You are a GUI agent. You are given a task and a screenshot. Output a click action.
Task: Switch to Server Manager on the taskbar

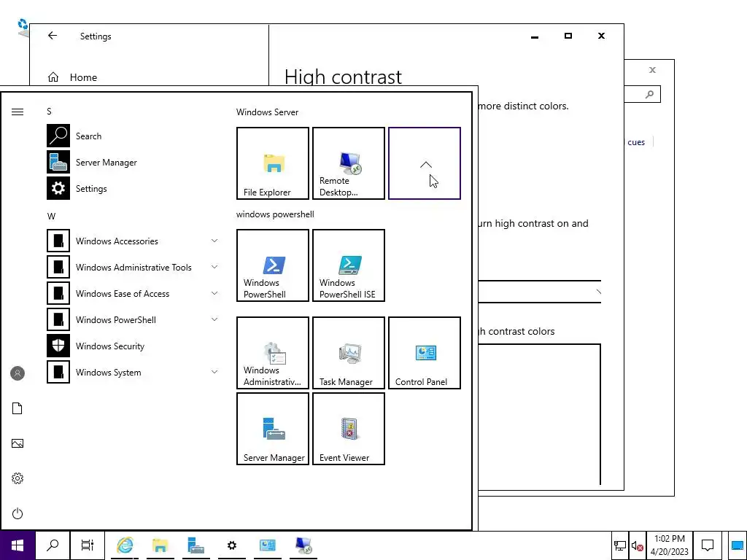196,545
